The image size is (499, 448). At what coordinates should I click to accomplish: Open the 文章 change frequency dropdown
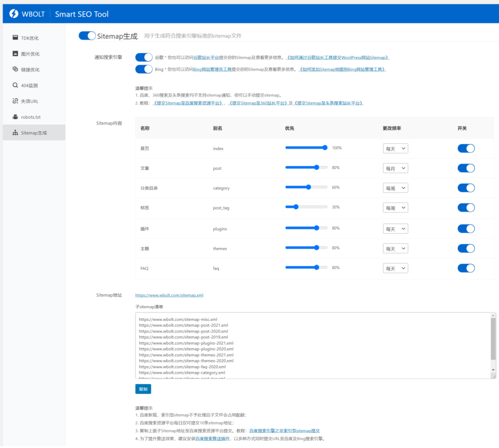tap(395, 168)
